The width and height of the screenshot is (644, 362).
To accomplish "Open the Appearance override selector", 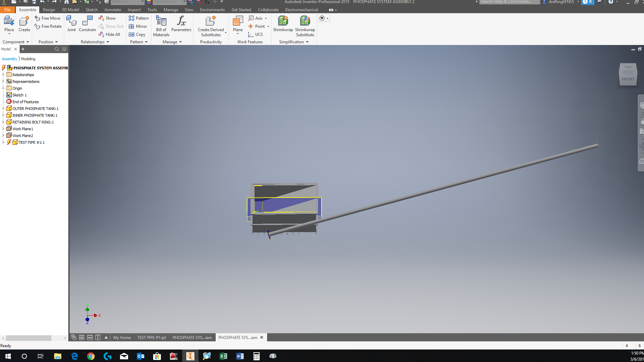I will [169, 2].
